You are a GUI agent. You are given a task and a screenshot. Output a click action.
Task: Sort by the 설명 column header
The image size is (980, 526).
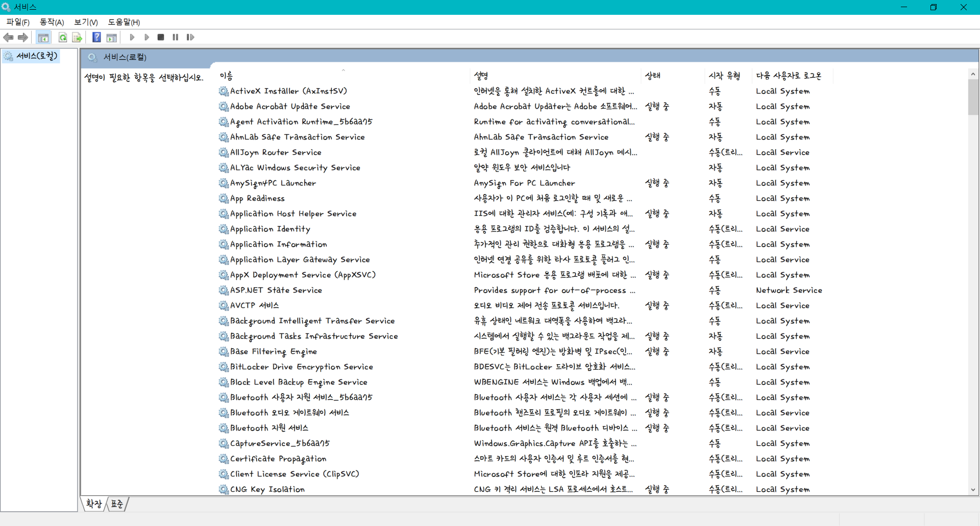(x=555, y=76)
